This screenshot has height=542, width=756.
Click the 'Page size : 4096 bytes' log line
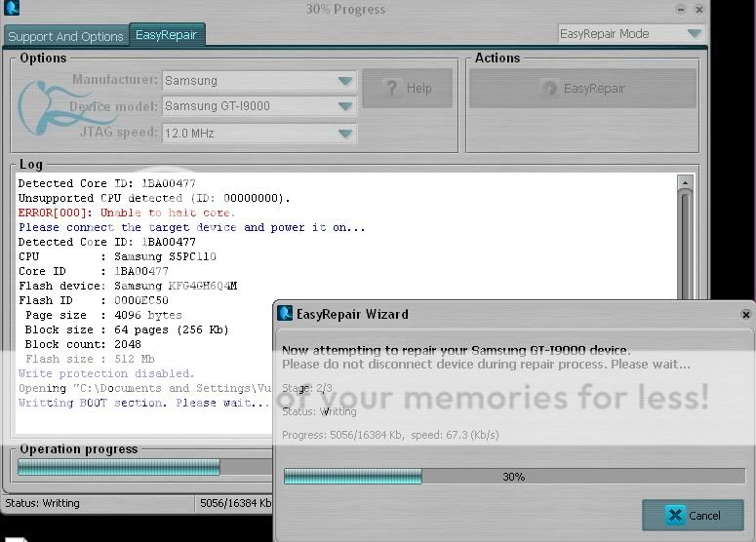[x=103, y=315]
